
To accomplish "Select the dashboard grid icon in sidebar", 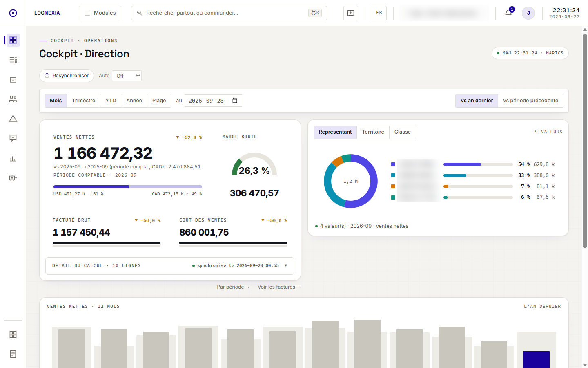I will coord(13,40).
